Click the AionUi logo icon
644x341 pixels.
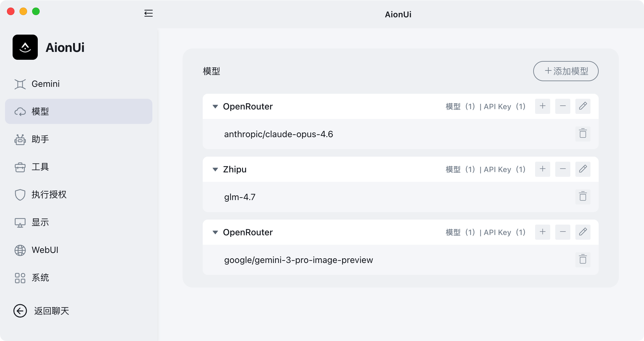(x=25, y=47)
